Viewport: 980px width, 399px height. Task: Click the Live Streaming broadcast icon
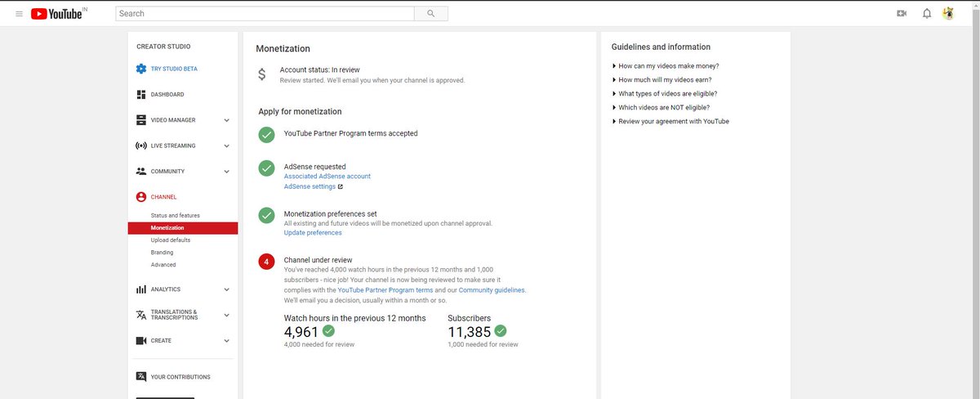[x=141, y=146]
